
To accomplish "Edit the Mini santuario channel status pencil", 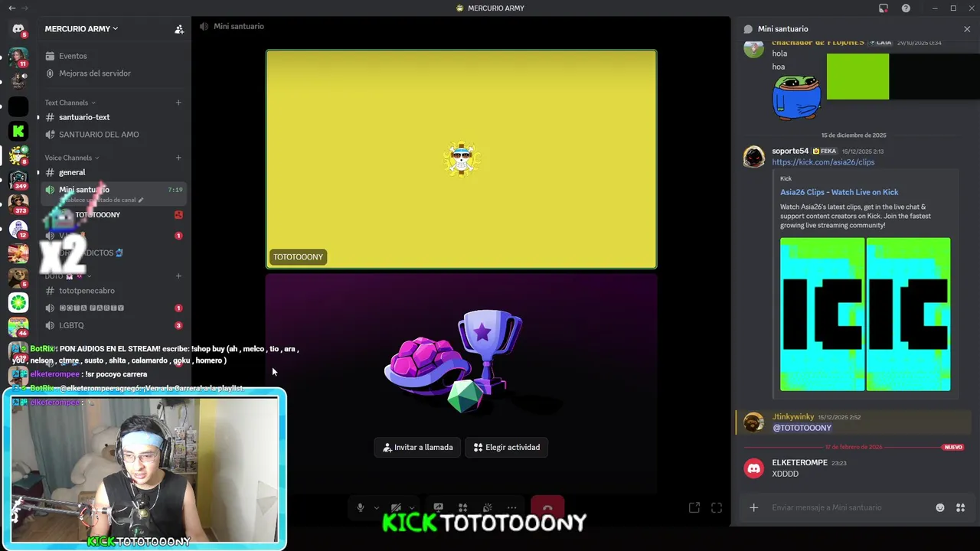I will pyautogui.click(x=141, y=200).
